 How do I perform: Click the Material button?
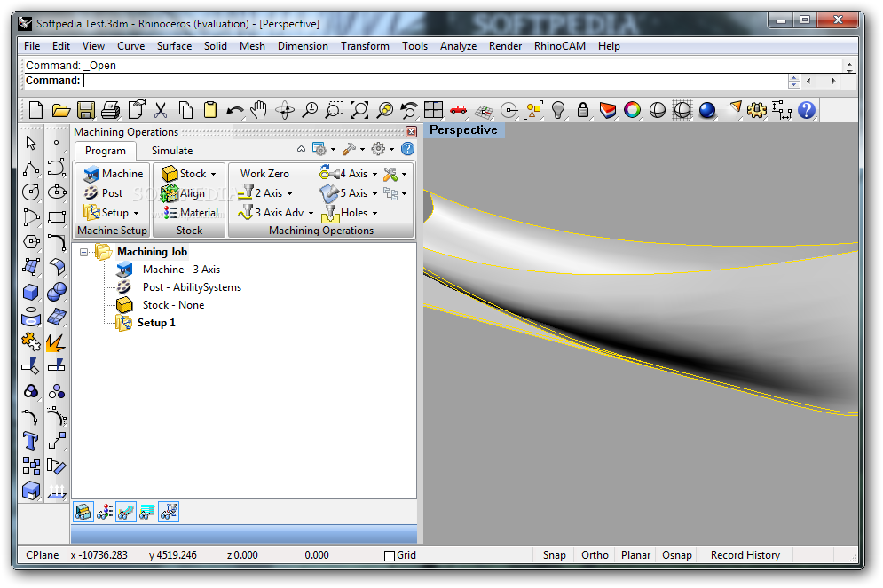click(191, 213)
